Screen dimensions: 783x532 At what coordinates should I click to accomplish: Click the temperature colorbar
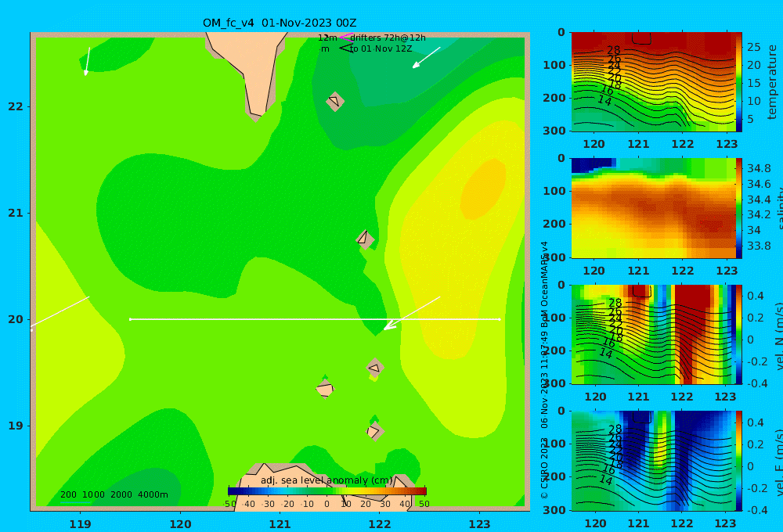738,82
